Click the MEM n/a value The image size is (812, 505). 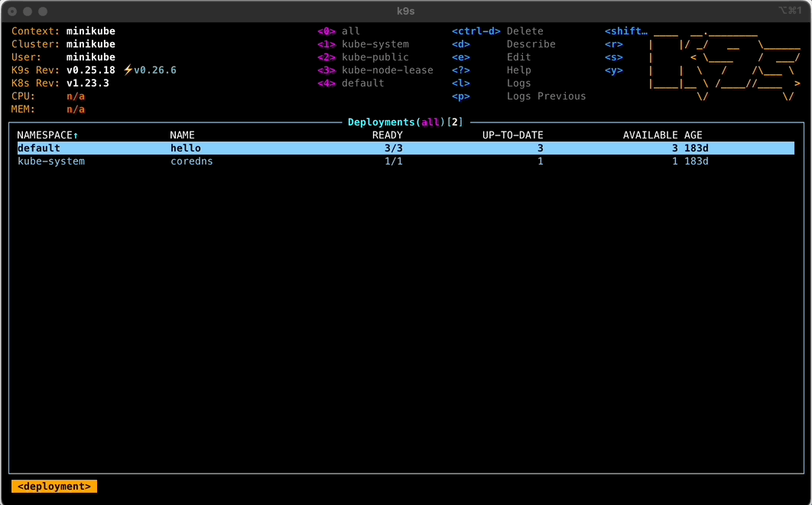(76, 109)
